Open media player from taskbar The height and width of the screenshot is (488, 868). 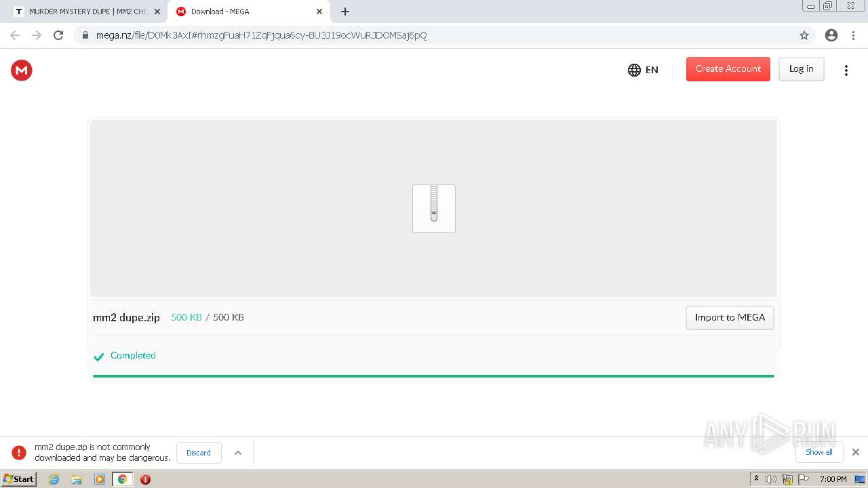pyautogui.click(x=100, y=479)
